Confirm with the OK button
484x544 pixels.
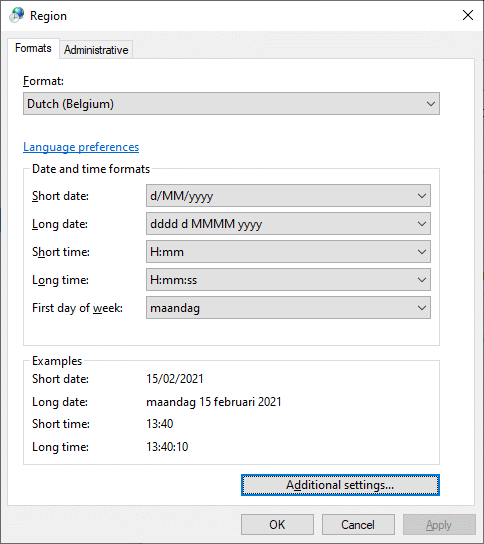(277, 525)
